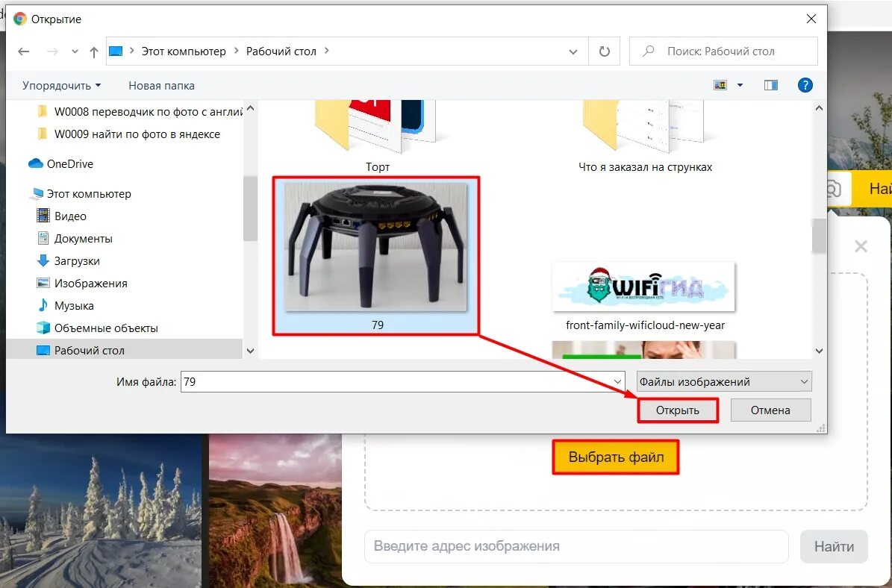Expand the chevron after 'Рабочий стол' path
This screenshot has width=892, height=588.
pos(326,51)
